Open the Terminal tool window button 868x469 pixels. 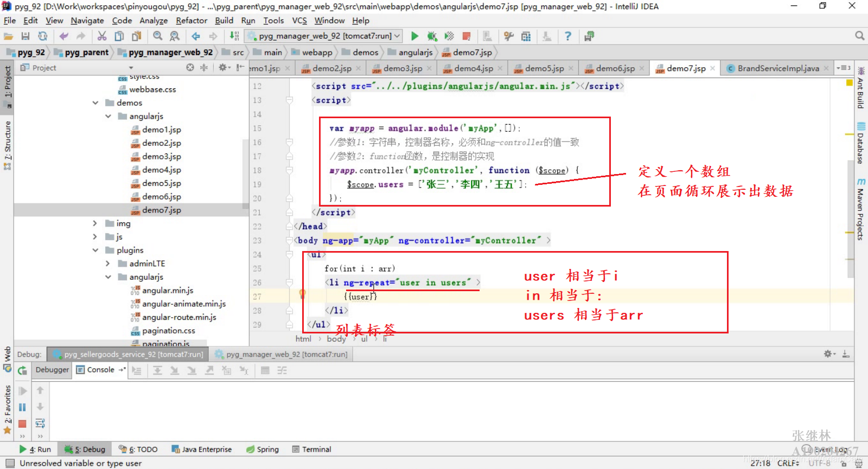coord(312,449)
